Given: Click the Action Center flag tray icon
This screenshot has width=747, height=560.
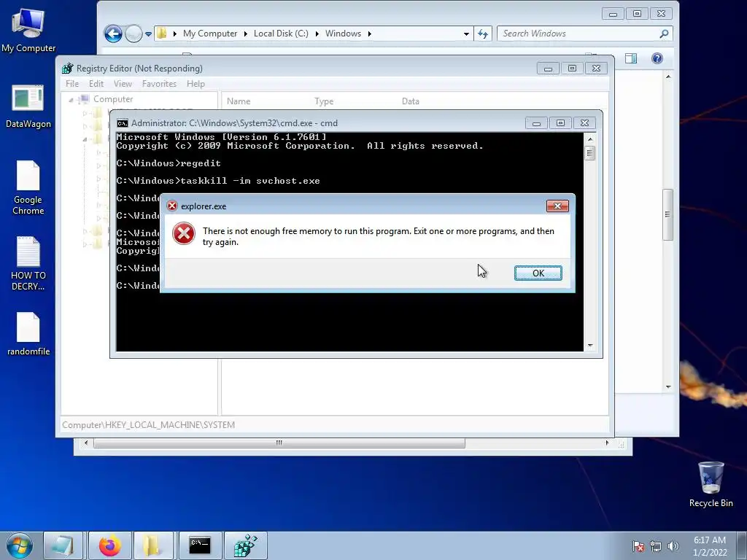Looking at the screenshot, I should (638, 546).
